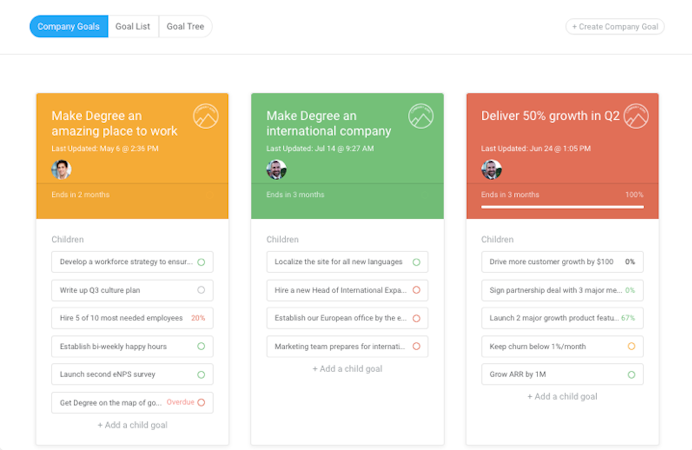The width and height of the screenshot is (692, 450).
Task: Click red status circle for Establish European office
Action: (416, 318)
